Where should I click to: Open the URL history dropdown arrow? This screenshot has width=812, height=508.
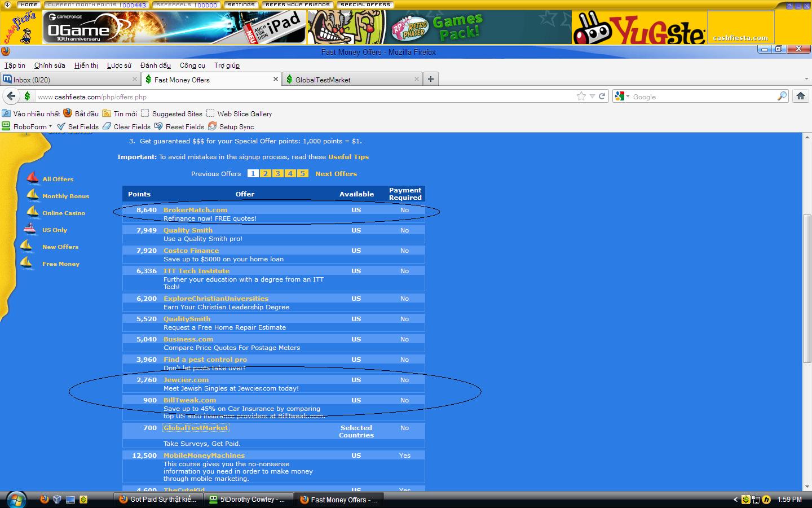(592, 97)
